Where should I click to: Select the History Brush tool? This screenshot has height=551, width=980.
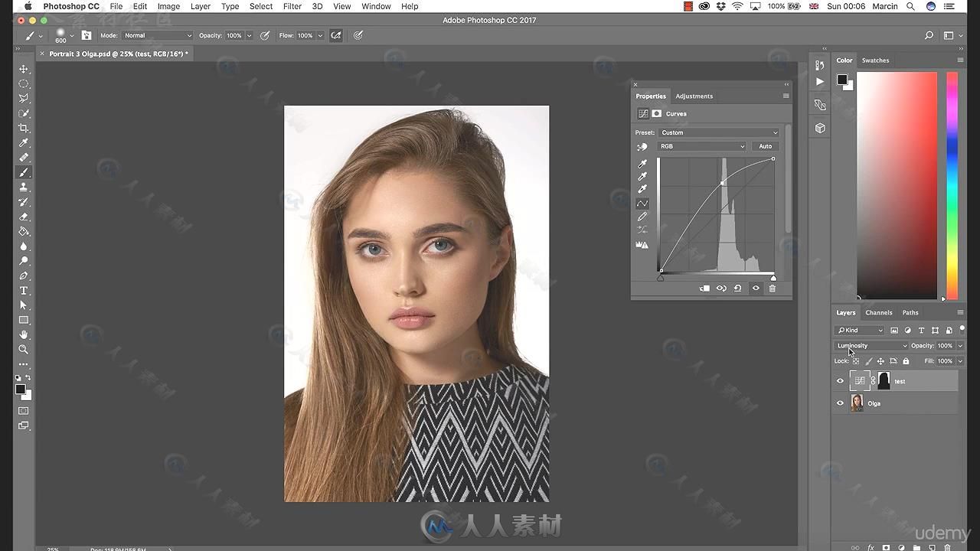pos(24,202)
